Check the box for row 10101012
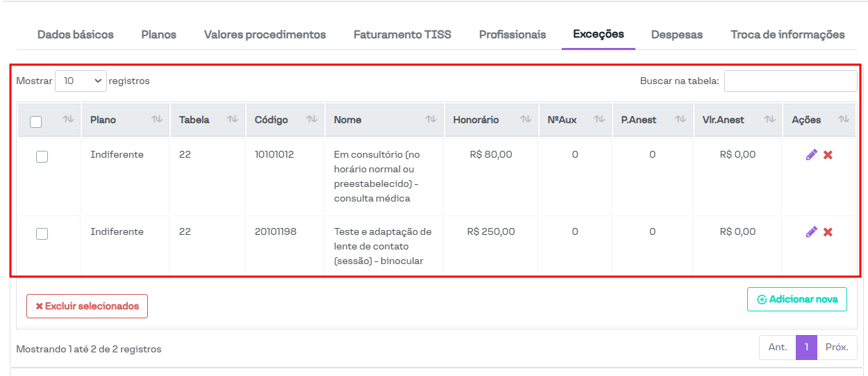This screenshot has height=376, width=868. [42, 156]
